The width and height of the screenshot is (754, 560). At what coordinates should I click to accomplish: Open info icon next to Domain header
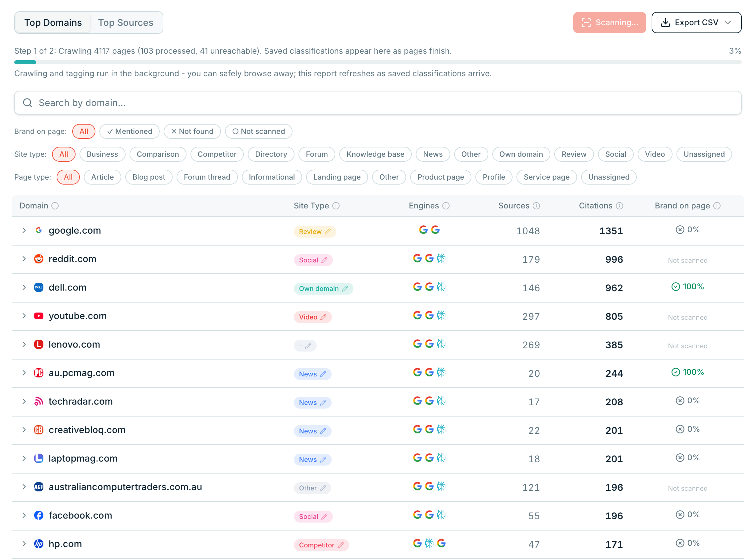(x=55, y=206)
